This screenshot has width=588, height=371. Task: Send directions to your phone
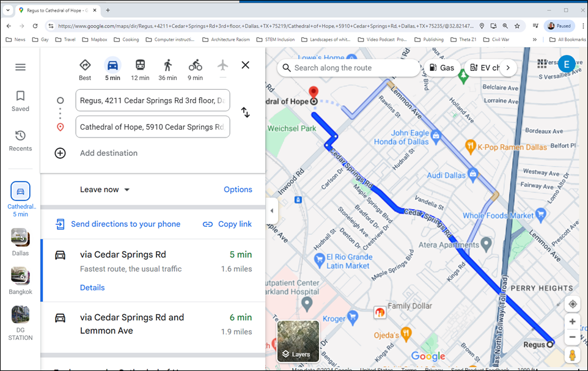click(x=118, y=224)
